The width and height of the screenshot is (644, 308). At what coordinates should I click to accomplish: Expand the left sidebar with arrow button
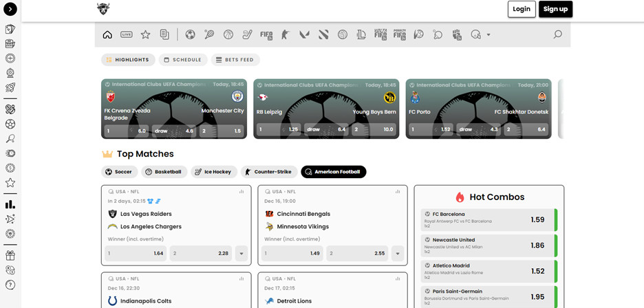(x=10, y=9)
